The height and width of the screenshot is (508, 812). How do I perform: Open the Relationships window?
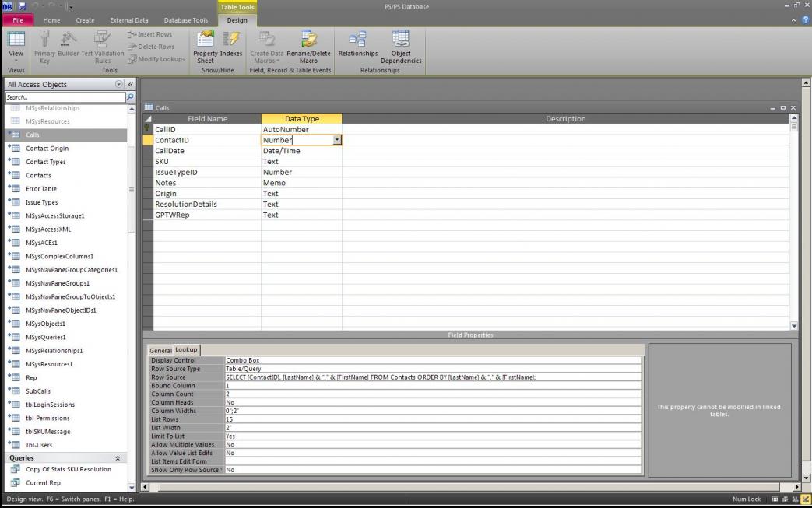(x=358, y=44)
